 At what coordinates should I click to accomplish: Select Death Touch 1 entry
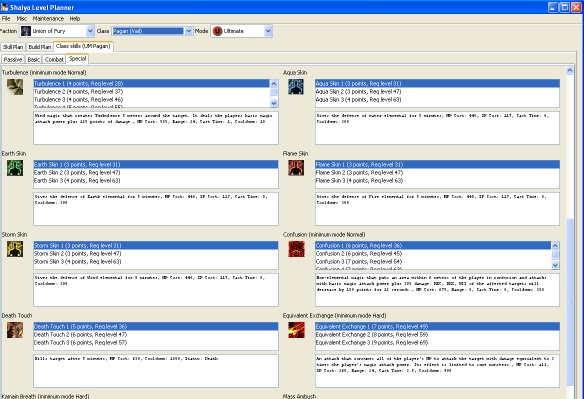pyautogui.click(x=156, y=326)
